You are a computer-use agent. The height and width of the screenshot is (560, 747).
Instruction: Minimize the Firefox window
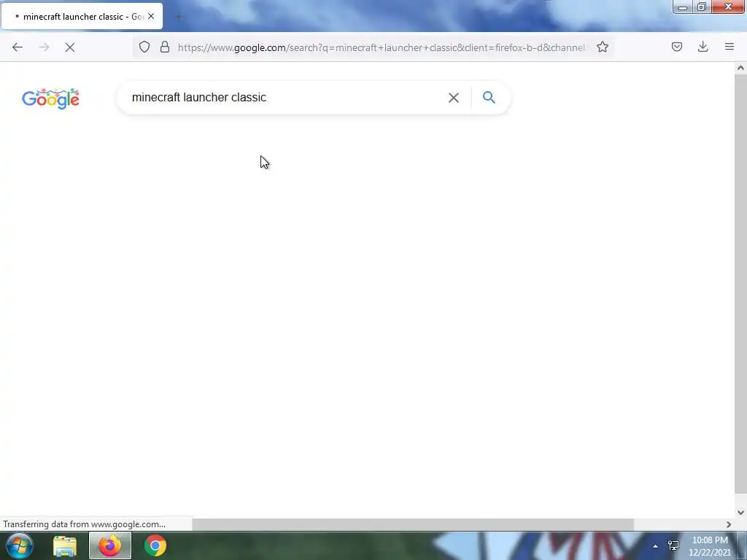[x=683, y=7]
